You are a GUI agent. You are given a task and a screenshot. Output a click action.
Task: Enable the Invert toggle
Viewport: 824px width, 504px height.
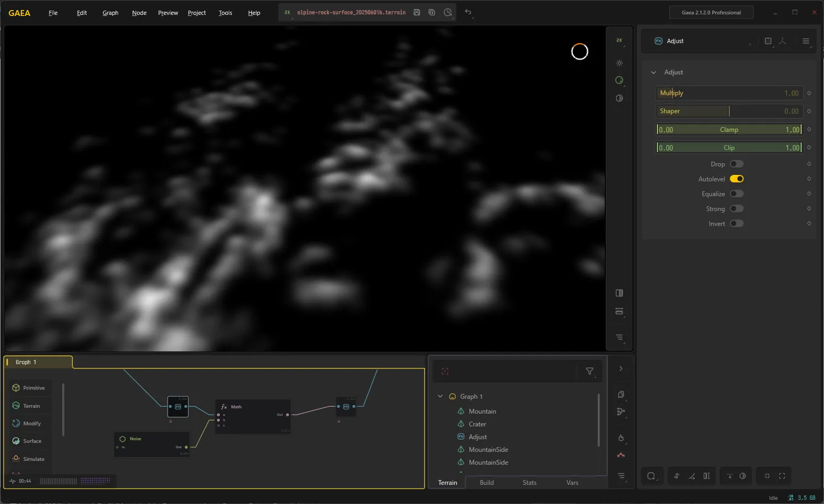click(737, 223)
